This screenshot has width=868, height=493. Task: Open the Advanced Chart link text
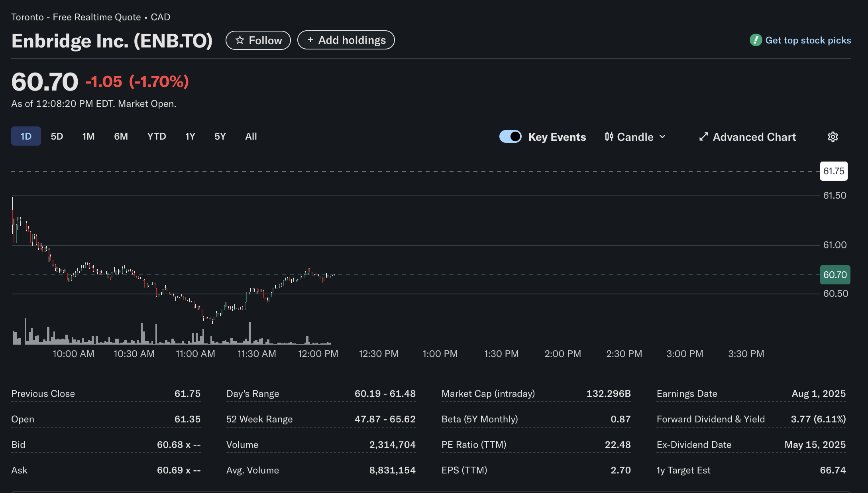click(x=754, y=137)
